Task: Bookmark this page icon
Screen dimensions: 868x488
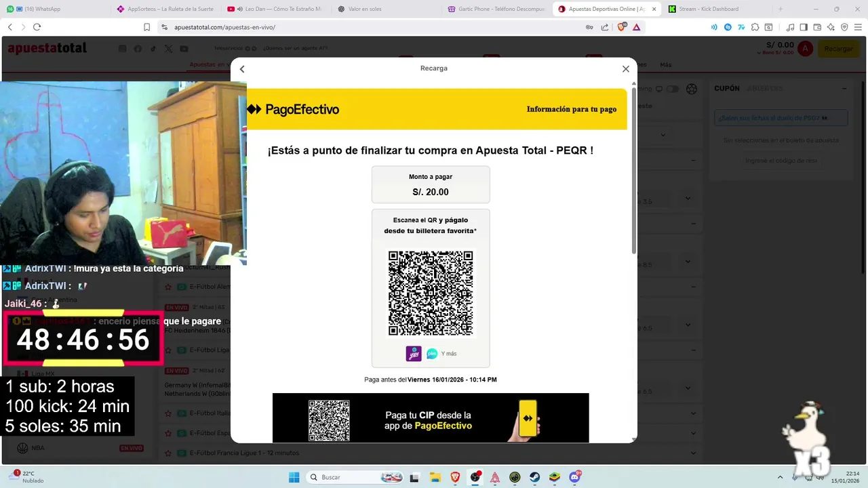Action: point(146,27)
